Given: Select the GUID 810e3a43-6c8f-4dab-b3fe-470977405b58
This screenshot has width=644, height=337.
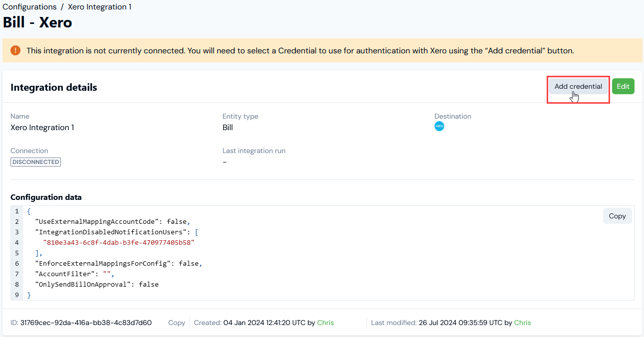Looking at the screenshot, I should [x=118, y=242].
